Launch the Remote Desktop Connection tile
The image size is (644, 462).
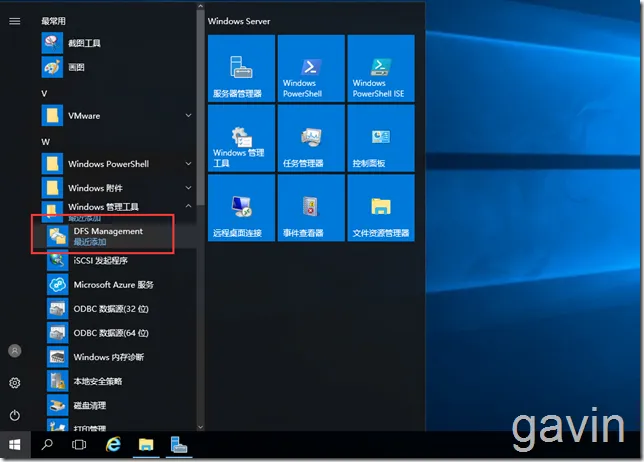tap(242, 208)
